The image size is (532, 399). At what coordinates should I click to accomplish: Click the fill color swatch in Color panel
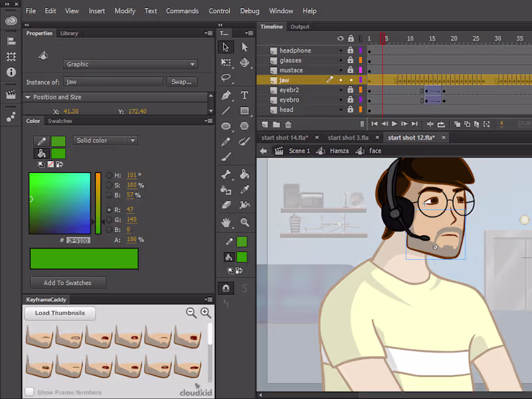pyautogui.click(x=58, y=154)
